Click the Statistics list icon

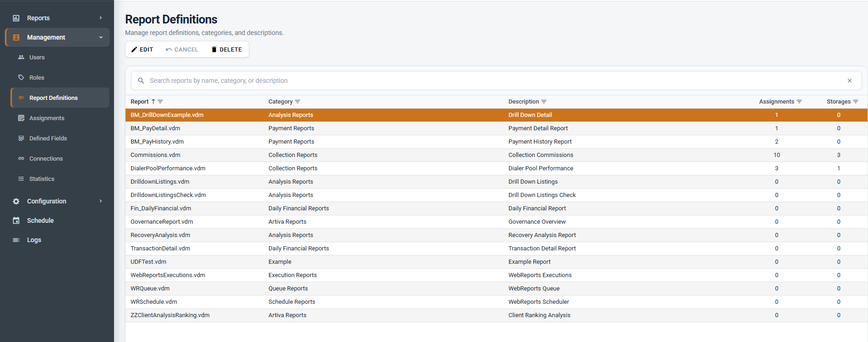(21, 179)
